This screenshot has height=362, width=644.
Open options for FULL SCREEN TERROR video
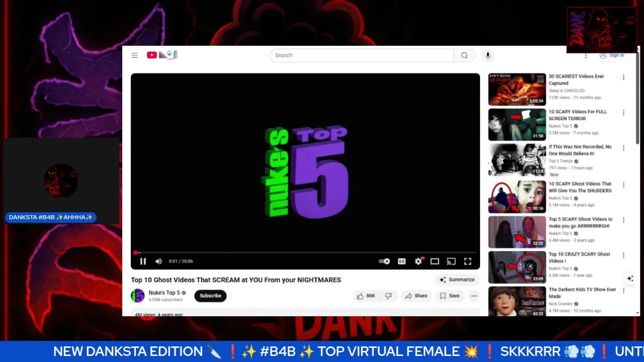[x=623, y=113]
